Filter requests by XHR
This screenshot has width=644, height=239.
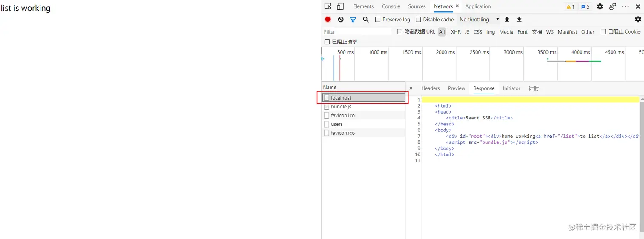click(x=456, y=32)
